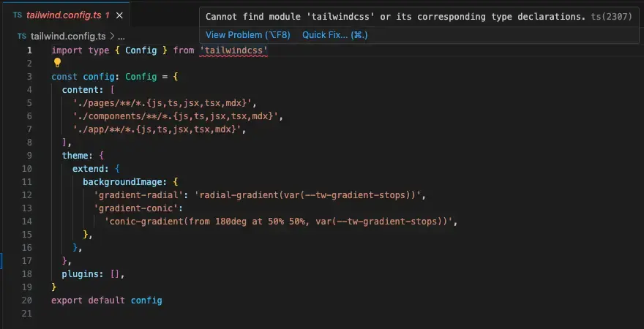Click the conic-gradient value string

(x=279, y=222)
